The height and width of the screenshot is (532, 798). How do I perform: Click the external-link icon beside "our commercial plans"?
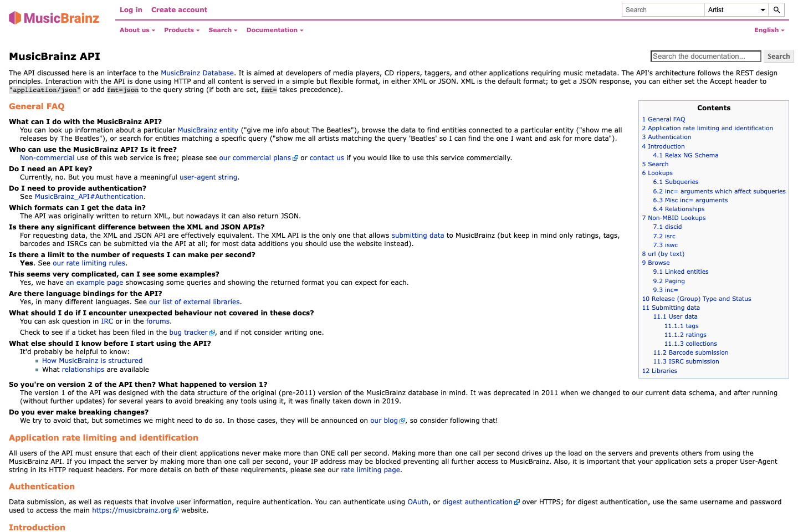296,157
